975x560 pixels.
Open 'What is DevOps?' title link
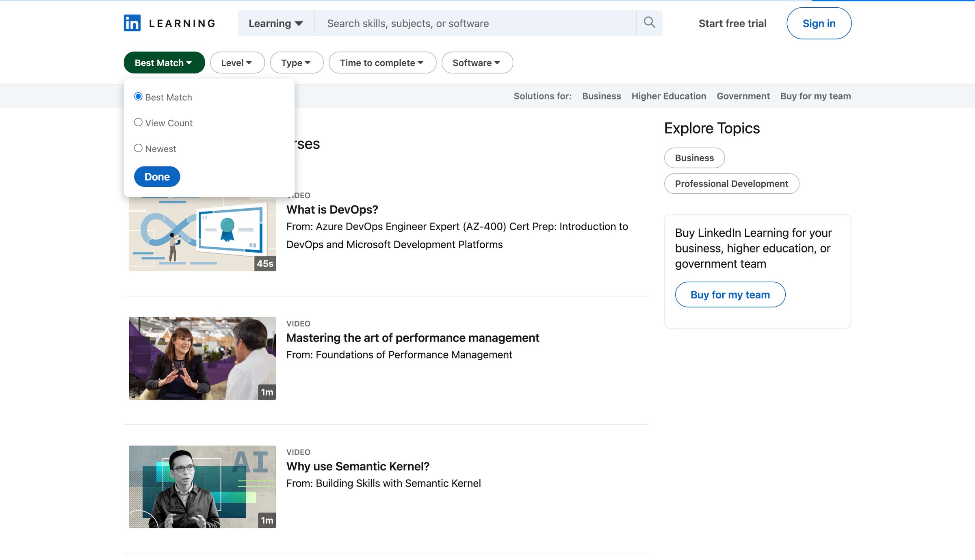[332, 209]
